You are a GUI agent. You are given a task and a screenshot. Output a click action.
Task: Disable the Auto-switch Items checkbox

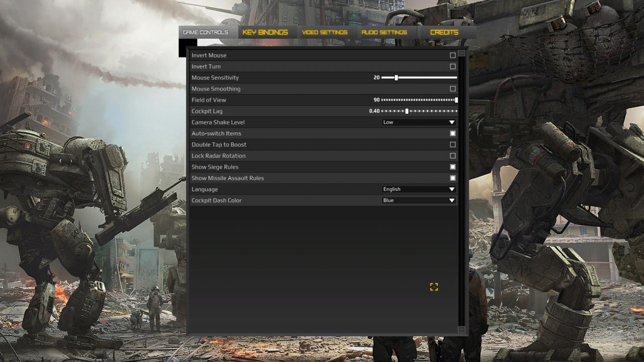coord(453,133)
